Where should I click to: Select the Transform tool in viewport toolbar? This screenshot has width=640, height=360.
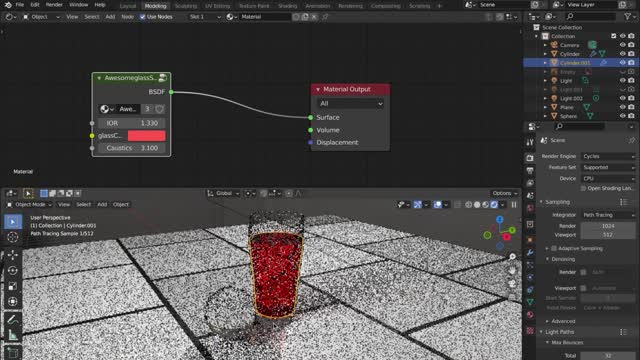[13, 302]
